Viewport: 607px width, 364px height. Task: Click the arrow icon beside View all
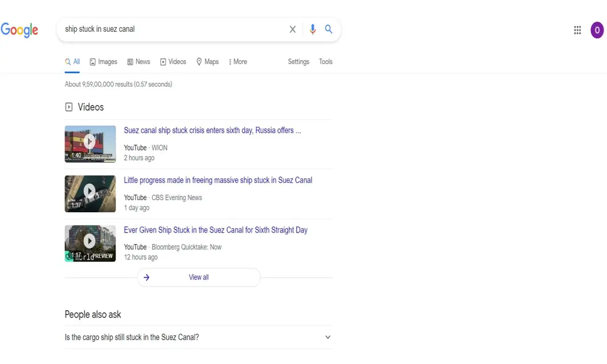(x=147, y=277)
